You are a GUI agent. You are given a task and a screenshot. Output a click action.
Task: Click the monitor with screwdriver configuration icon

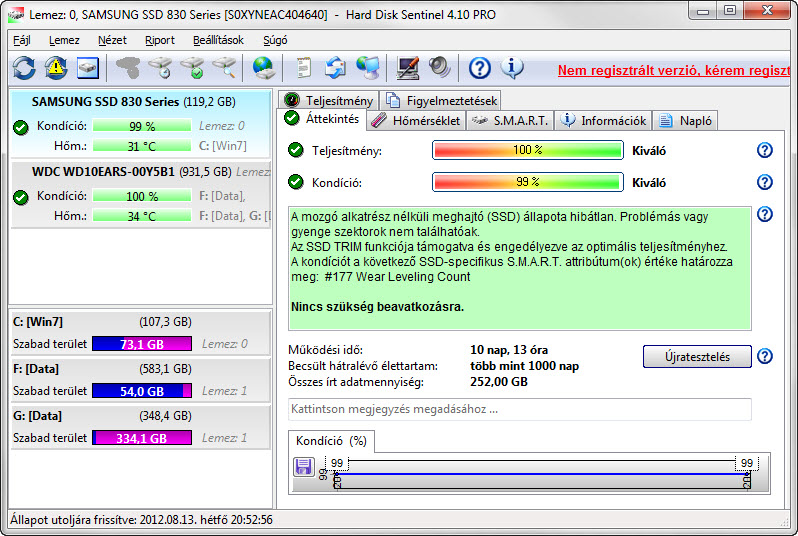click(x=408, y=68)
